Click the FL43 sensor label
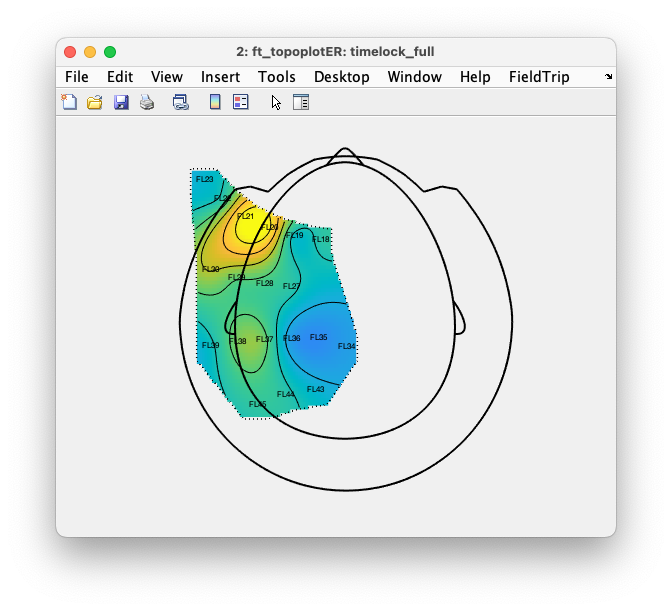 pyautogui.click(x=315, y=389)
